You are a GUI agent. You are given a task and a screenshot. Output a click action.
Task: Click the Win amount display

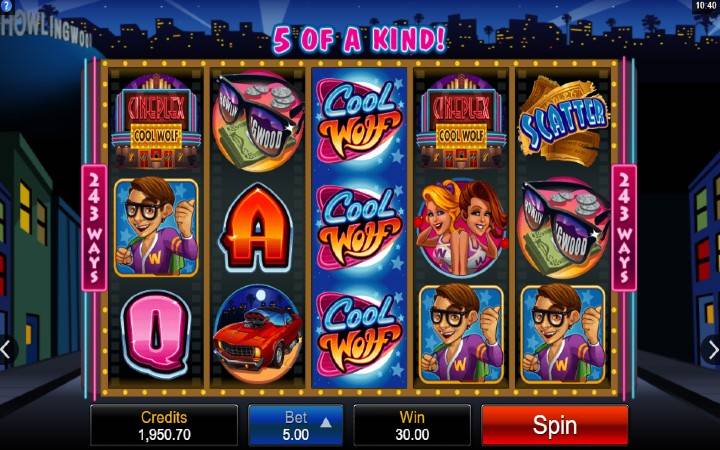(412, 425)
